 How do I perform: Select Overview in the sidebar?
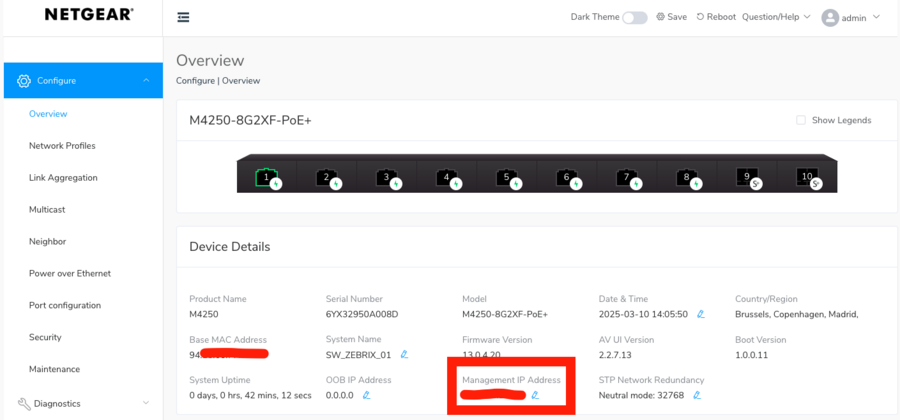pyautogui.click(x=48, y=114)
